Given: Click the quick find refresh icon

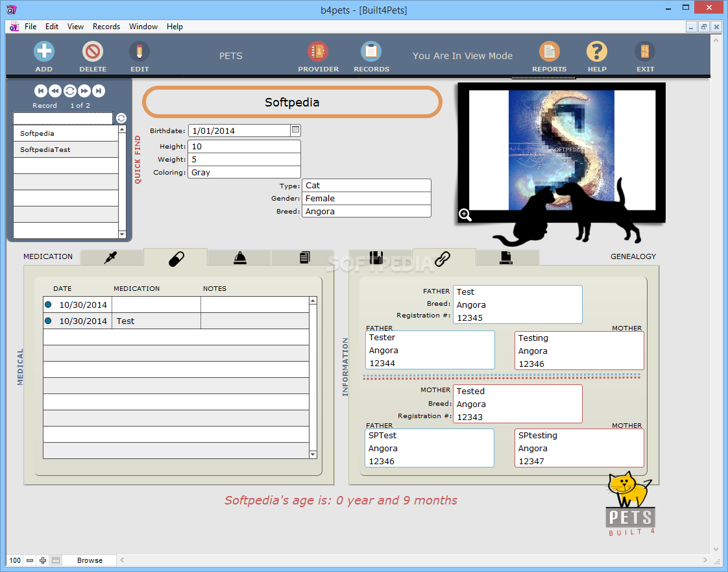Looking at the screenshot, I should [x=121, y=118].
